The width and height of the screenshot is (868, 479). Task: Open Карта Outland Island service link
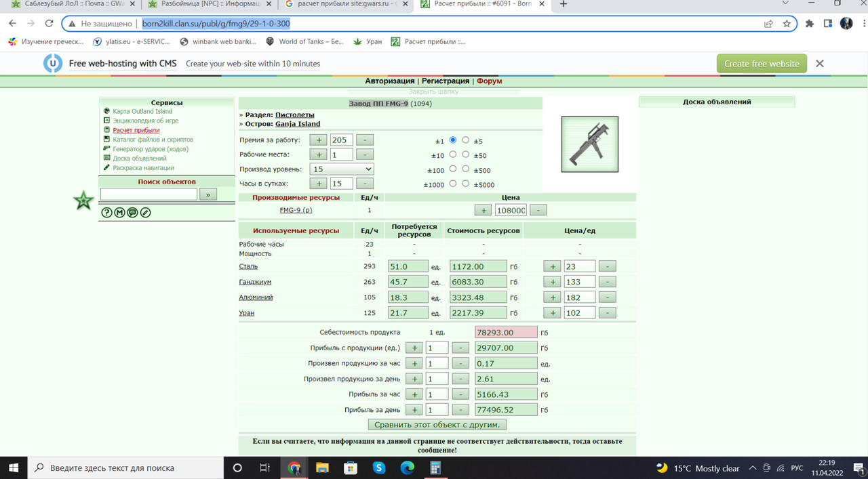pyautogui.click(x=142, y=111)
